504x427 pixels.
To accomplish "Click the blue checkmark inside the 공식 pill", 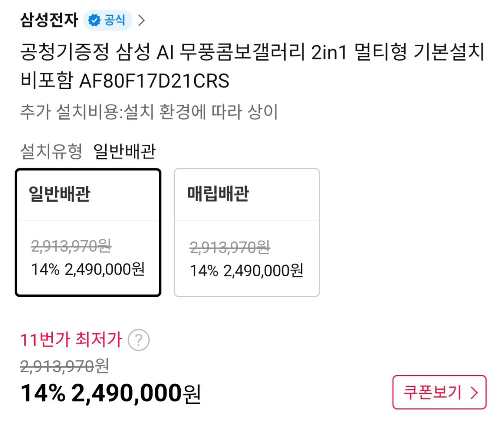I will [x=93, y=20].
